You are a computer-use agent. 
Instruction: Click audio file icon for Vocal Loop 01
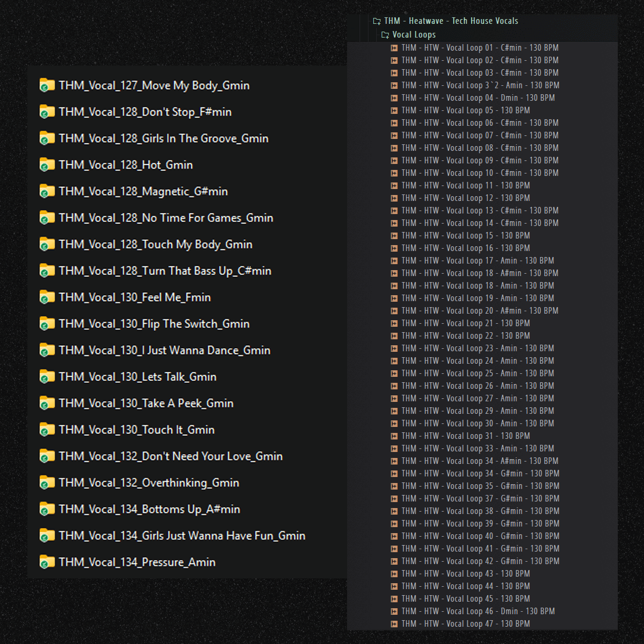394,48
